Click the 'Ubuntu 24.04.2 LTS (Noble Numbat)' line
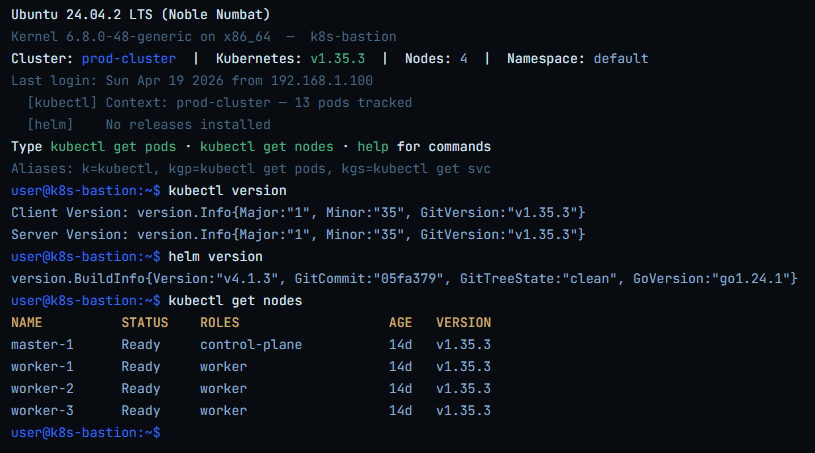Screen dimensions: 815x453 [x=141, y=15]
